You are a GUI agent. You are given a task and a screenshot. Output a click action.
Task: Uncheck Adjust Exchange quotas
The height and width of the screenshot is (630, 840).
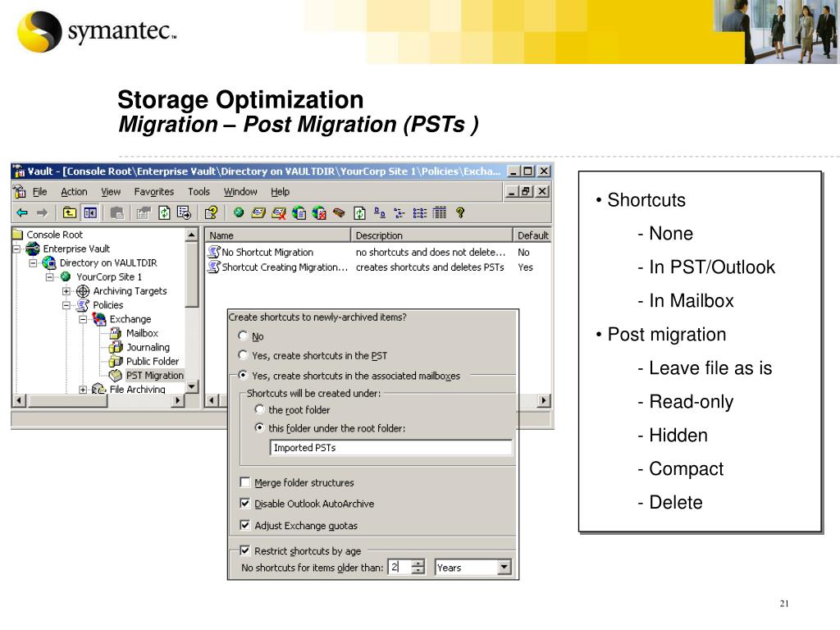pos(244,525)
